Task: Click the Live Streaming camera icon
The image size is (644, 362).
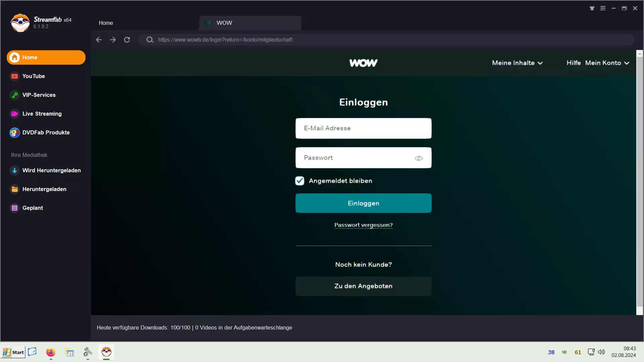Action: click(x=14, y=114)
